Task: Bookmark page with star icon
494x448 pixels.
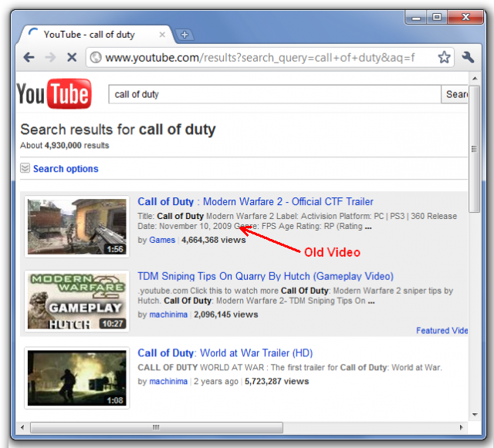Action: click(x=444, y=58)
